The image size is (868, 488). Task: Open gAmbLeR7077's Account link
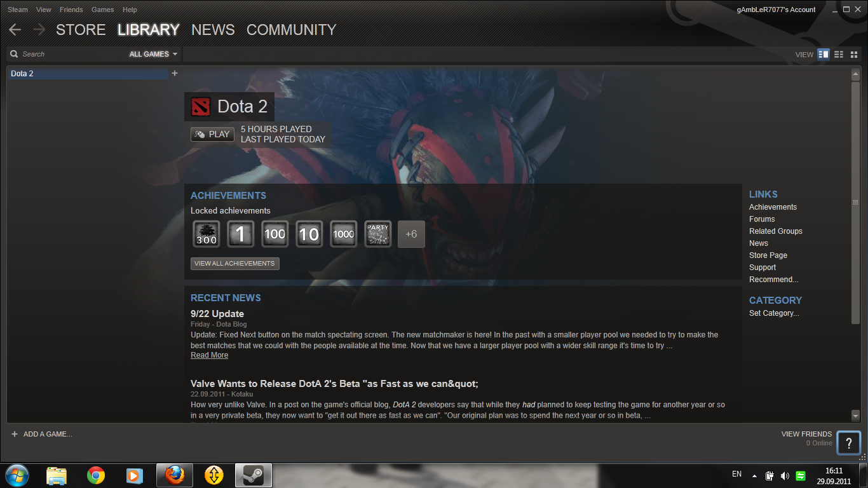(x=776, y=10)
